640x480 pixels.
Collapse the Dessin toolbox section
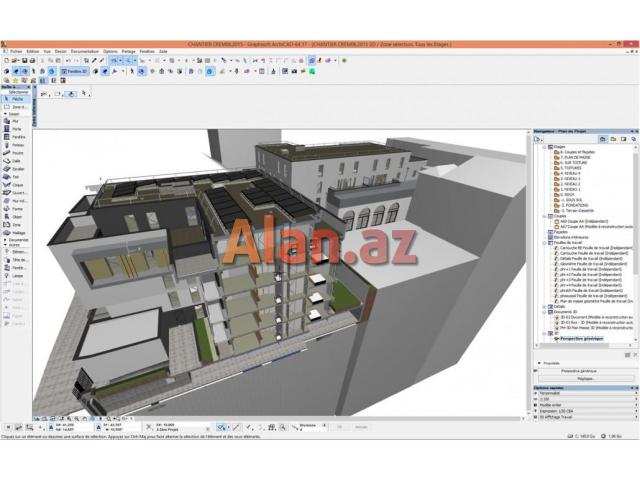tap(5, 114)
